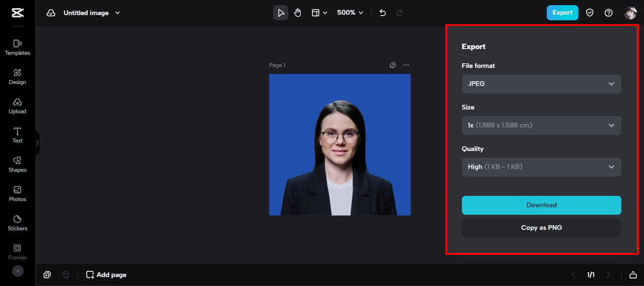
Task: Click the Add page button
Action: point(106,275)
